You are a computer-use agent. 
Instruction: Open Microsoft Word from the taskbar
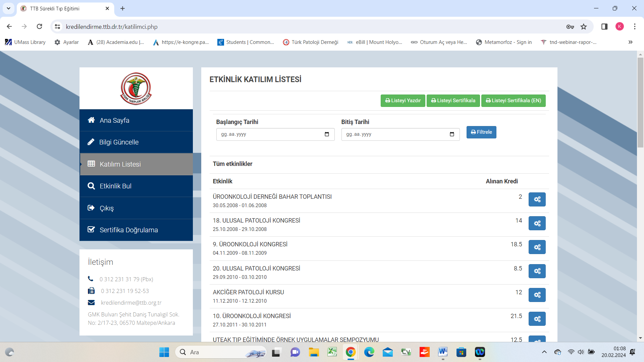tap(443, 352)
